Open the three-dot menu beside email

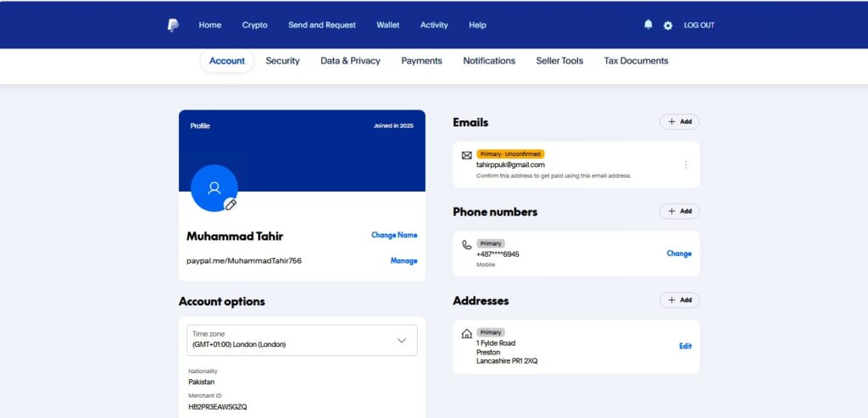(686, 164)
